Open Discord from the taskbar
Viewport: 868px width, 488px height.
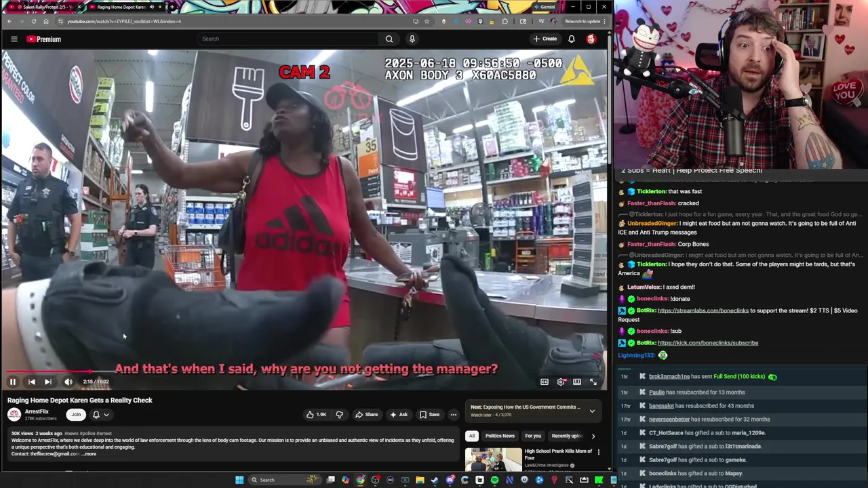[450, 480]
